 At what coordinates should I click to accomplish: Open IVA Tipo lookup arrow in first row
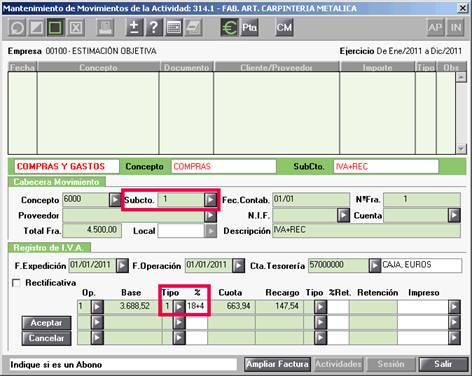click(179, 307)
